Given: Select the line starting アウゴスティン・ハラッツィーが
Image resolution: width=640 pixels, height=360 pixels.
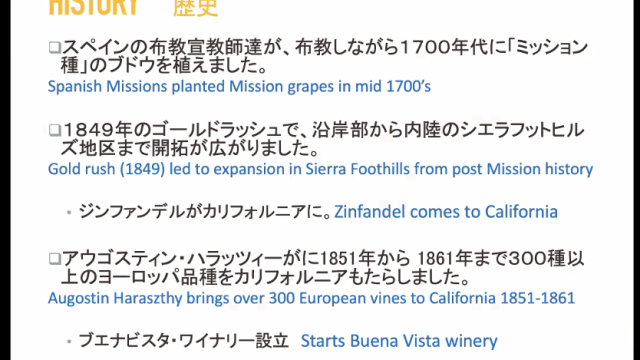Looking at the screenshot, I should pyautogui.click(x=323, y=259).
